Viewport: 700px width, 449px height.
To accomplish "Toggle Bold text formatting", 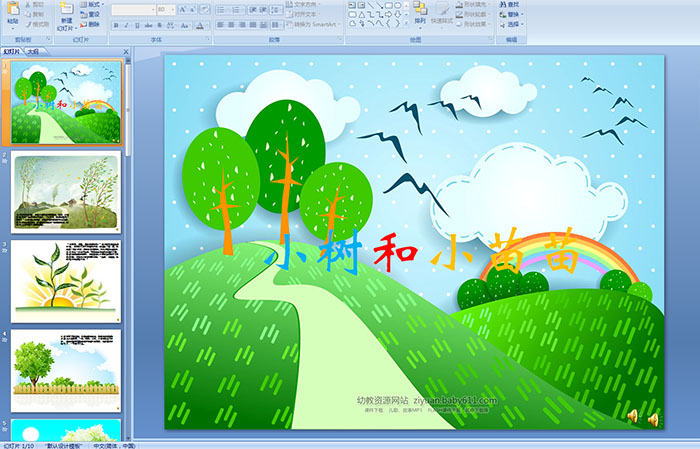I will click(x=115, y=25).
